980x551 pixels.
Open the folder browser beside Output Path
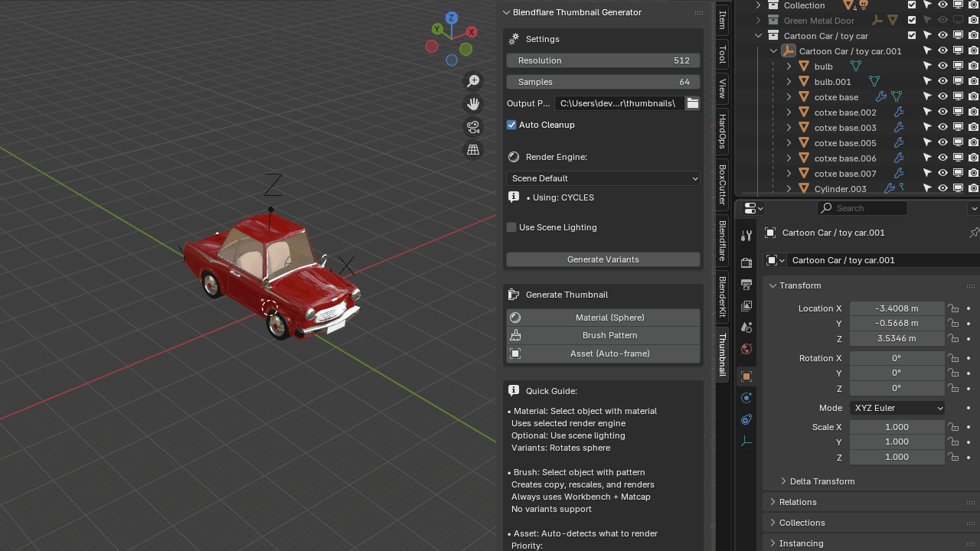[x=693, y=103]
